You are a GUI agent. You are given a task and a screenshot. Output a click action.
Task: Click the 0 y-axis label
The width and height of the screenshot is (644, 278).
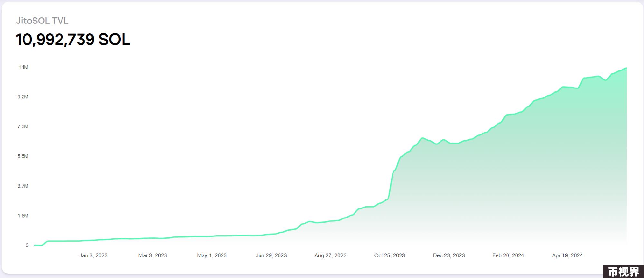click(27, 245)
